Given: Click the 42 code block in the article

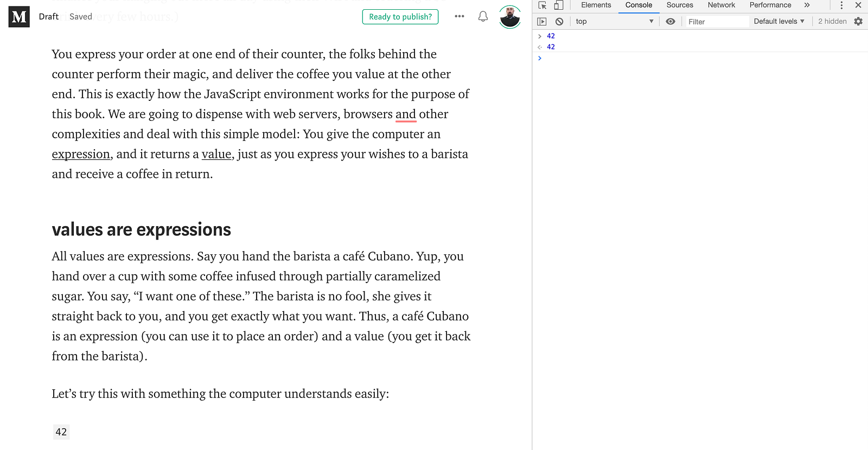Looking at the screenshot, I should [61, 432].
